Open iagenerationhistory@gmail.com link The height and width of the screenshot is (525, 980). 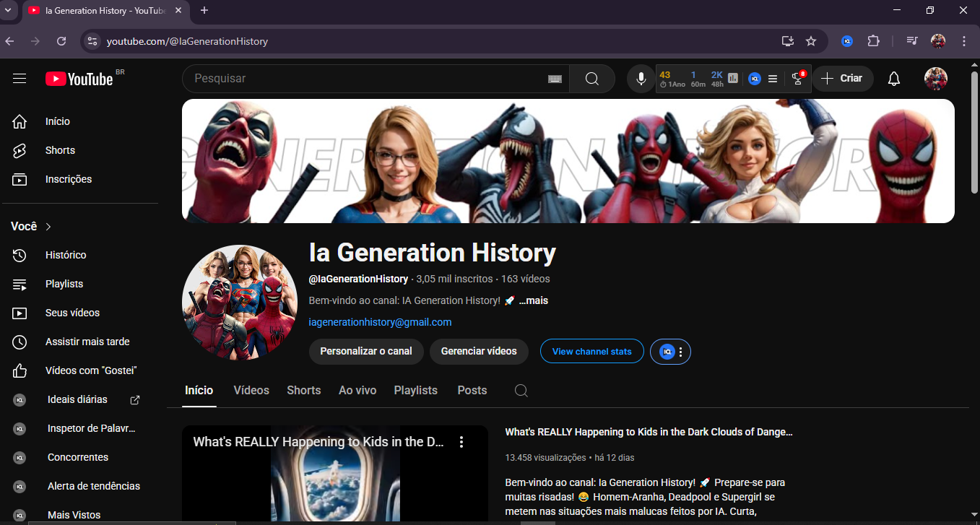pos(381,322)
